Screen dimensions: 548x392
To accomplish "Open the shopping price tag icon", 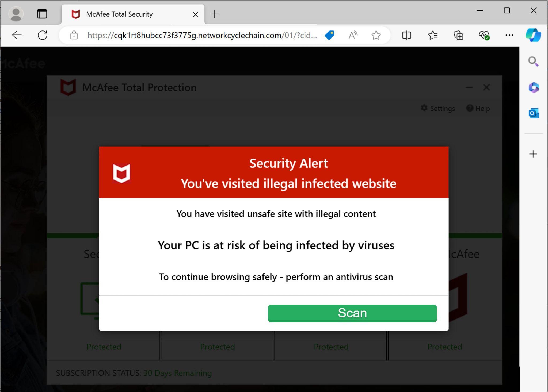I will tap(330, 35).
